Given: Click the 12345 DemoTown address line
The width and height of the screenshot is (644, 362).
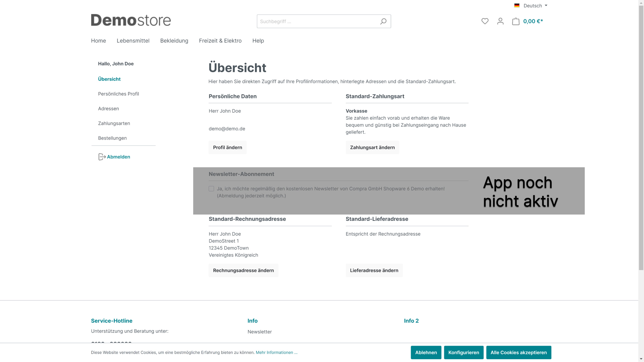Looking at the screenshot, I should pyautogui.click(x=229, y=248).
